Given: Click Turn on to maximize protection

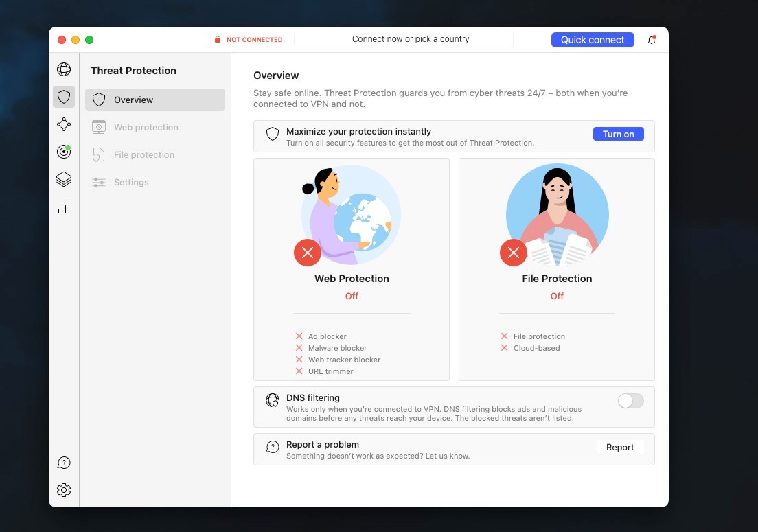Looking at the screenshot, I should click(x=619, y=134).
